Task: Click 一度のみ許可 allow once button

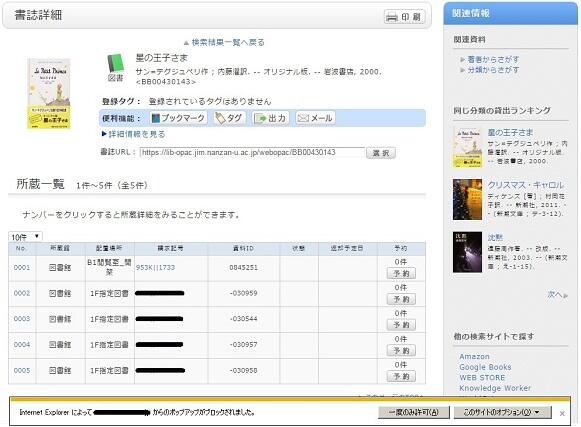Action: [414, 412]
